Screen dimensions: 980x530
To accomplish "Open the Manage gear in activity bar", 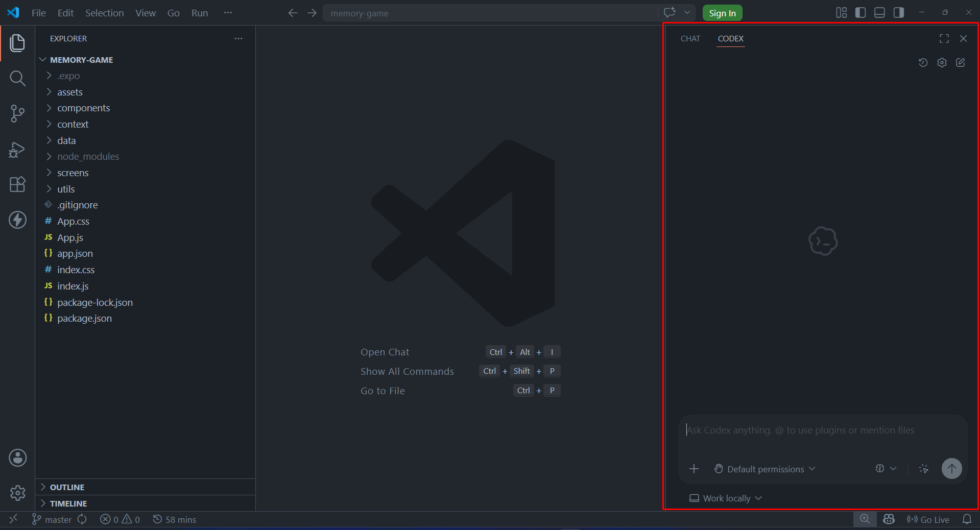I will click(17, 493).
